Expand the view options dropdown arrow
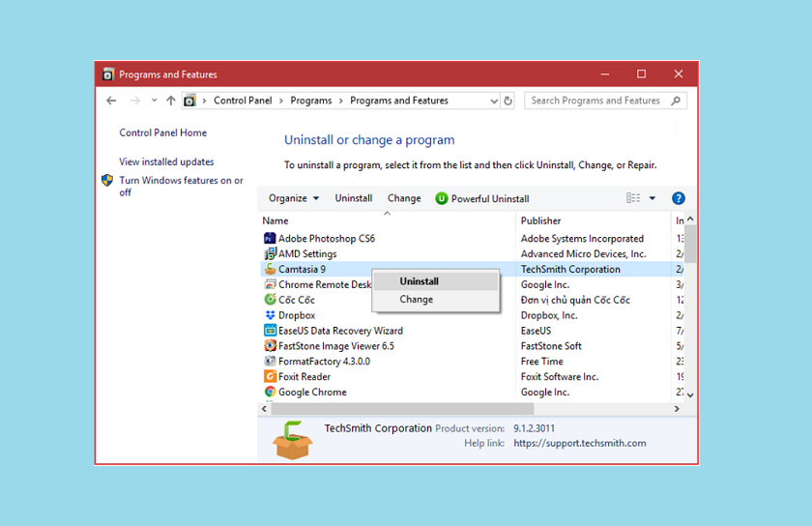Image resolution: width=812 pixels, height=526 pixels. click(652, 198)
